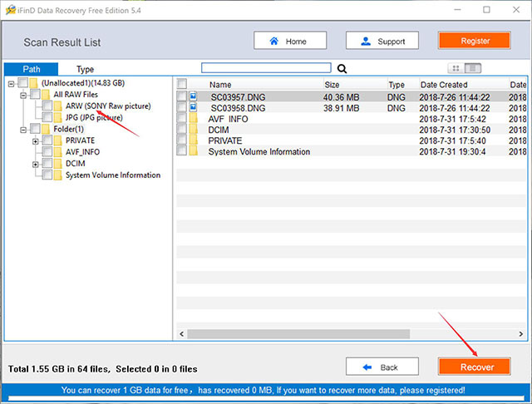This screenshot has width=532, height=404.
Task: Click the 40.36 MB size value
Action: (341, 97)
